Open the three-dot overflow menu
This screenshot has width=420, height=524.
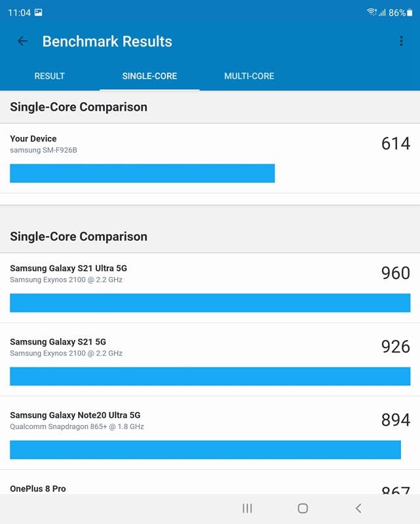[x=401, y=41]
